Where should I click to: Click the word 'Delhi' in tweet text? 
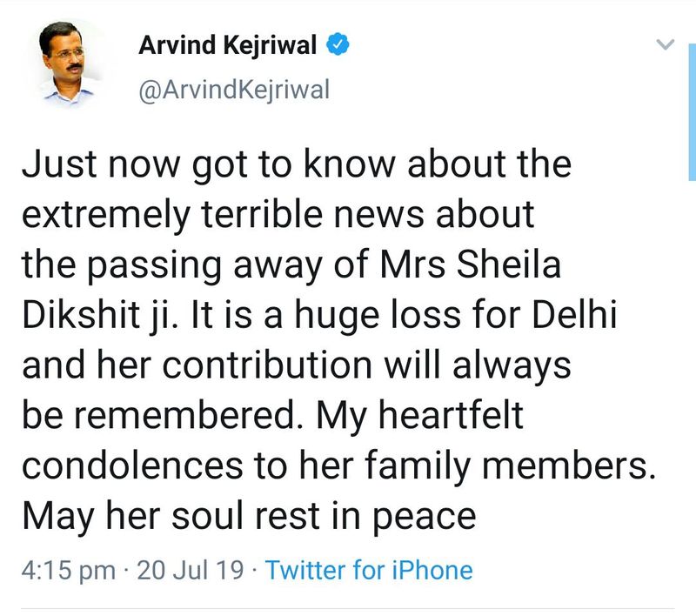(581, 315)
